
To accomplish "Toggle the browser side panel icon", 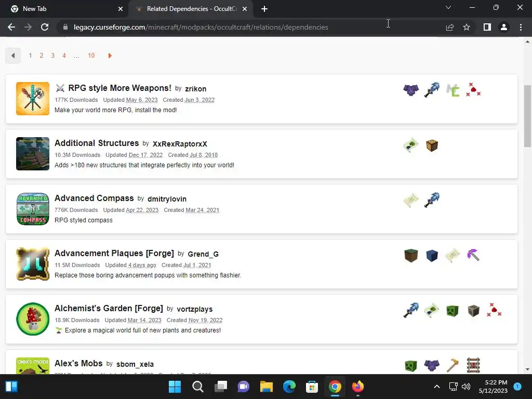I will 487,27.
